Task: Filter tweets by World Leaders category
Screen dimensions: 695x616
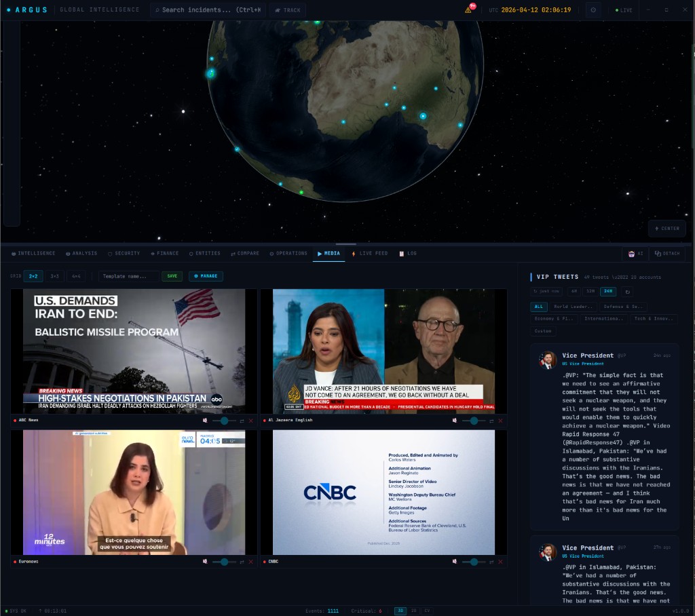Action: coord(573,307)
